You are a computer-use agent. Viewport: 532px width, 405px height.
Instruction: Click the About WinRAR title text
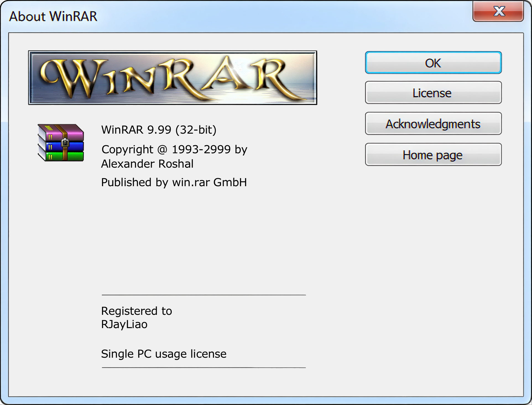click(53, 16)
